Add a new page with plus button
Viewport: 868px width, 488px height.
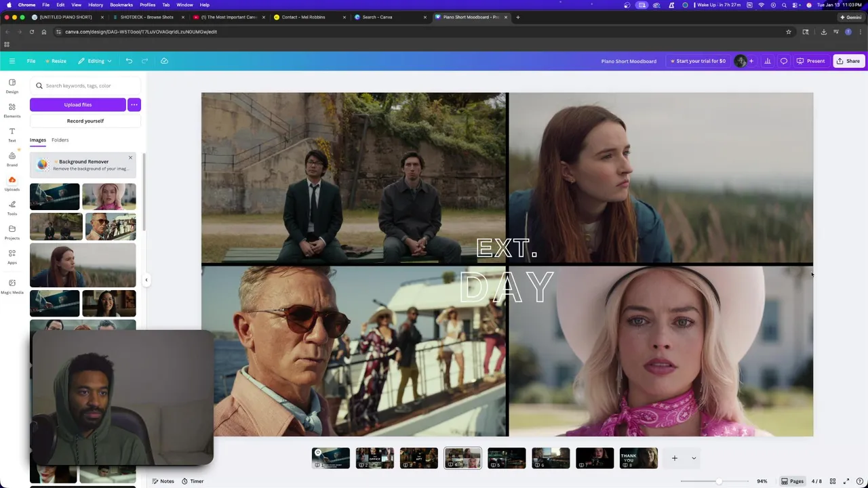click(674, 458)
